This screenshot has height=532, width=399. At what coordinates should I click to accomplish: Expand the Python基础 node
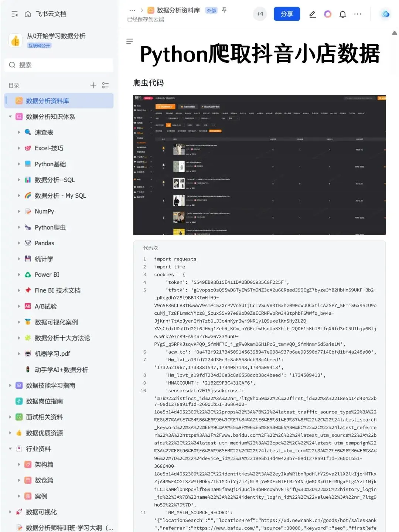[19, 164]
